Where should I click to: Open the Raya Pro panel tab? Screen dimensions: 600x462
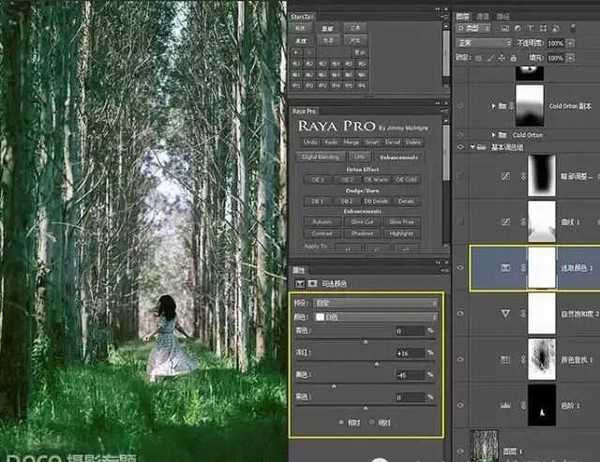pos(304,110)
